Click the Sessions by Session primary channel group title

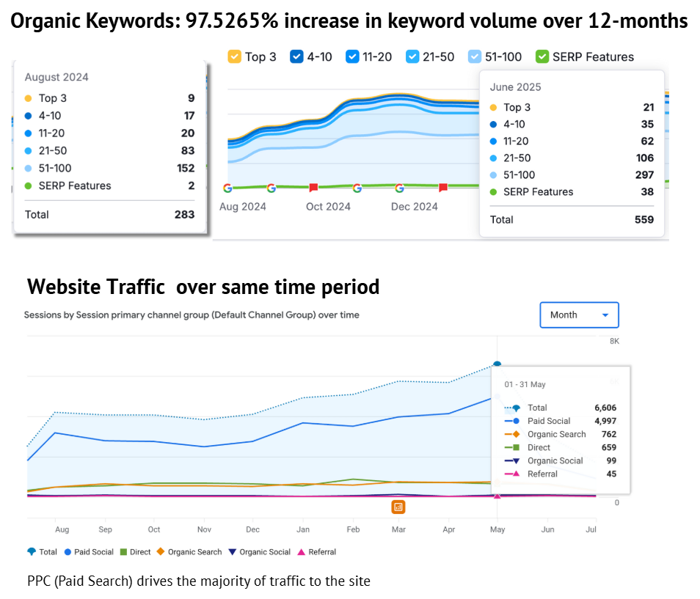click(192, 315)
